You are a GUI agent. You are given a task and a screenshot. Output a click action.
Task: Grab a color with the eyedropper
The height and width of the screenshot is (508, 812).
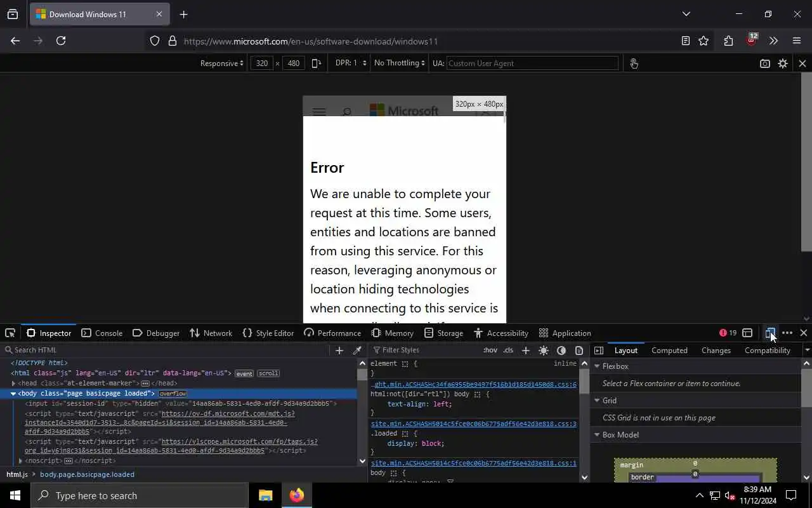(357, 350)
